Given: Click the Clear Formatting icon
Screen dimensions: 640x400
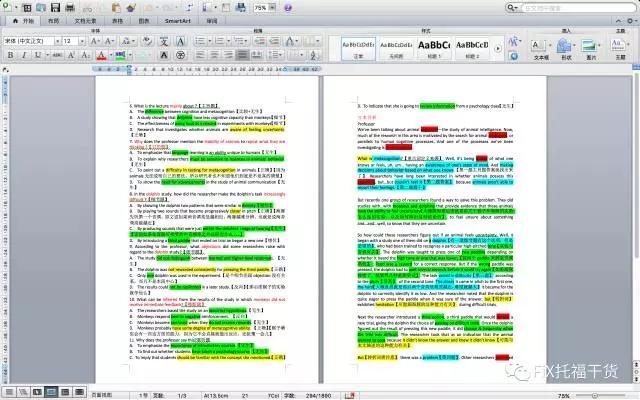Looking at the screenshot, I should pyautogui.click(x=147, y=41).
